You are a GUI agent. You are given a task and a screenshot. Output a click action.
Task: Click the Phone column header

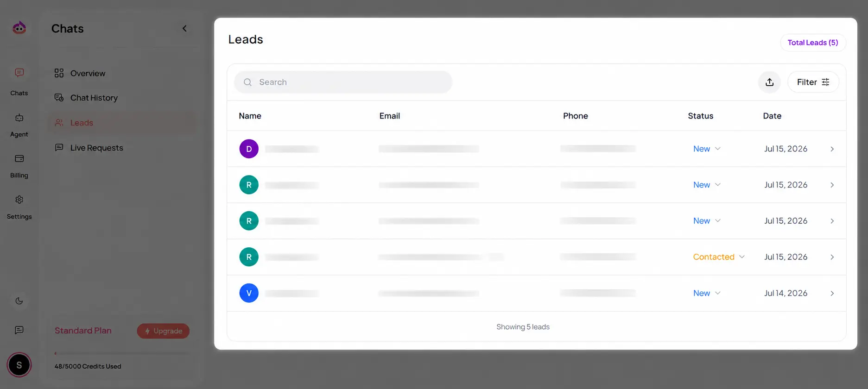pyautogui.click(x=576, y=116)
